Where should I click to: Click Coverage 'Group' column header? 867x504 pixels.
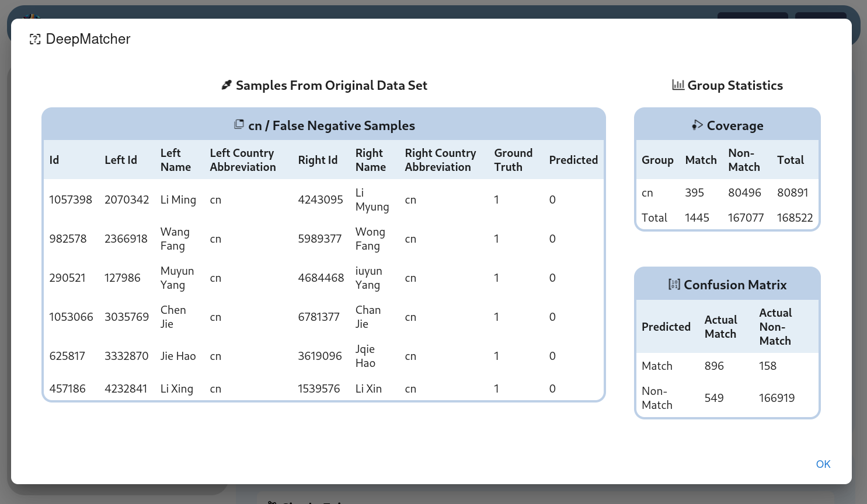coord(657,160)
